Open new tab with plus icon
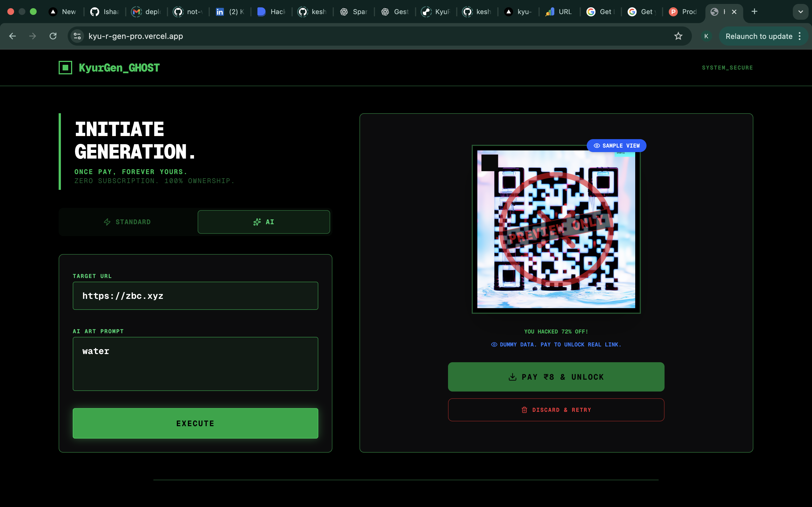This screenshot has height=507, width=812. [x=754, y=12]
